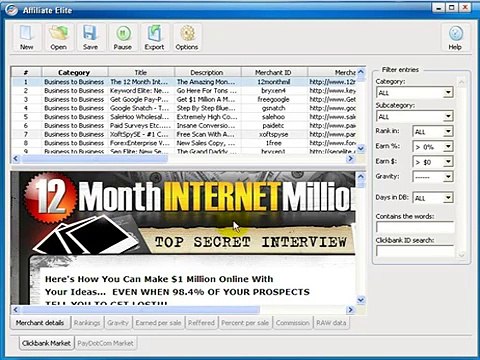
Task: Click the Contains the words field
Action: 415,227
